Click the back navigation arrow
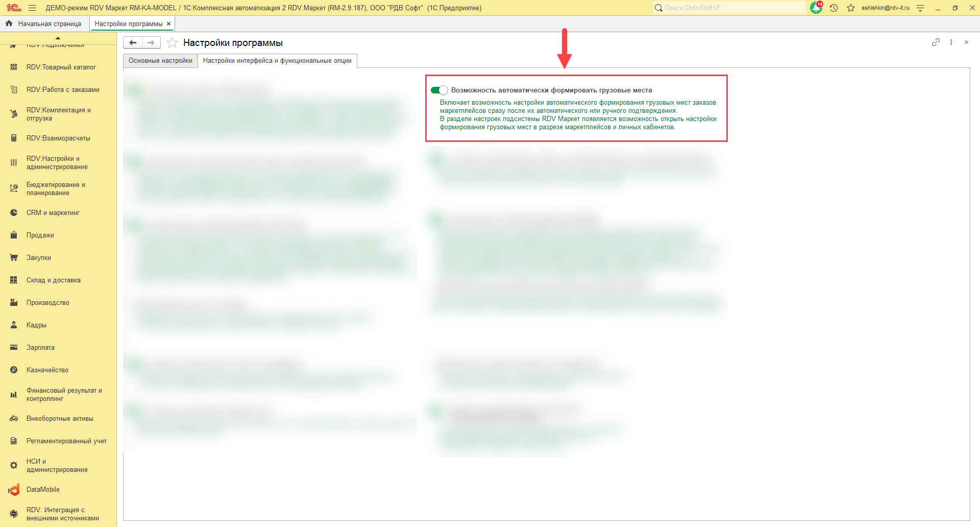This screenshot has width=980, height=527. click(x=133, y=43)
